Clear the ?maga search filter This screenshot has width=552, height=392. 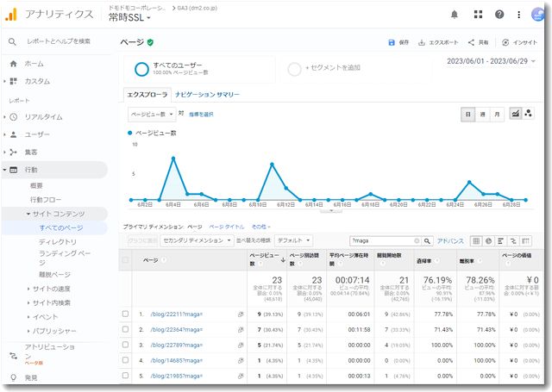[x=417, y=241]
